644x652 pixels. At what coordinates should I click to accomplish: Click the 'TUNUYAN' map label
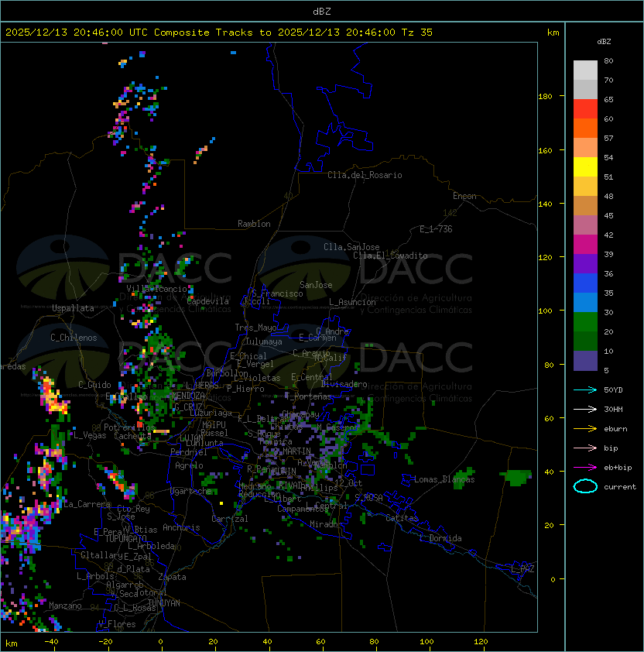pyautogui.click(x=164, y=603)
